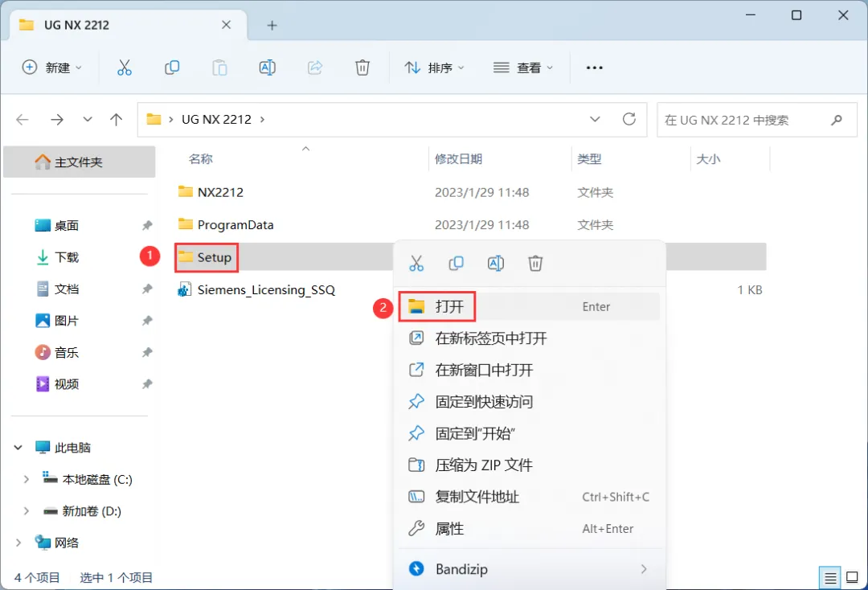Close the UG NX 2212 tab
868x590 pixels.
coord(227,25)
